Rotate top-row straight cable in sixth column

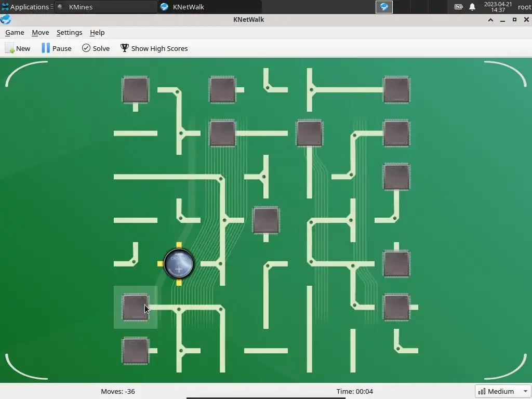click(353, 90)
